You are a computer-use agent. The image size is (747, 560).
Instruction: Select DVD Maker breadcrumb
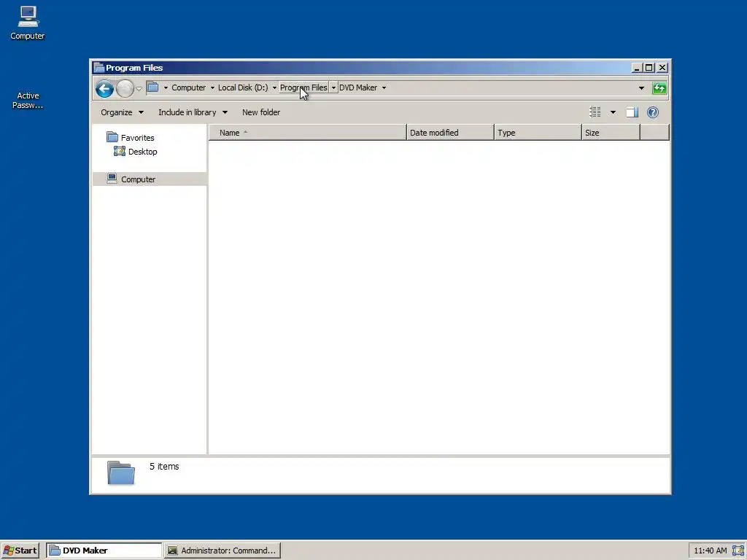pos(358,87)
